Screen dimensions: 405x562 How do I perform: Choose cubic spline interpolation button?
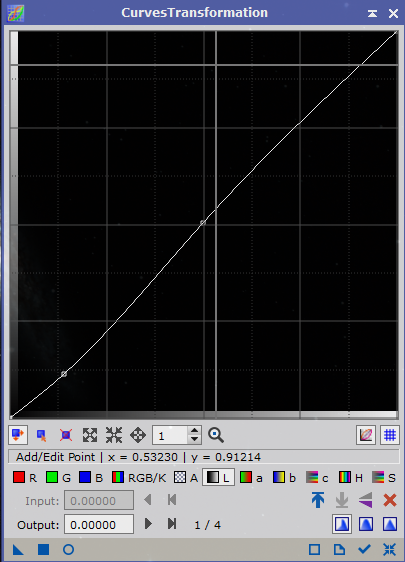pos(366,524)
